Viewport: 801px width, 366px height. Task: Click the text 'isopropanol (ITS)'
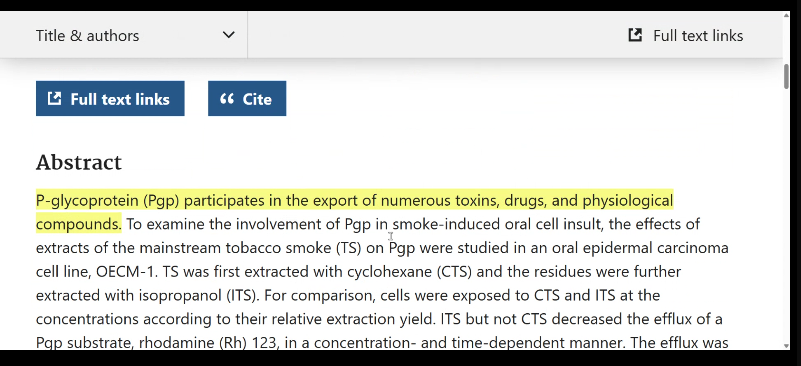tap(199, 295)
